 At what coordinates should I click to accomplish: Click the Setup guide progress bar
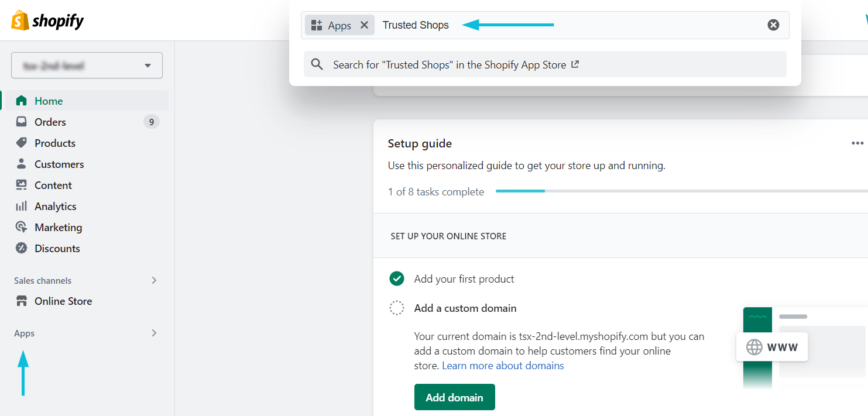(682, 191)
